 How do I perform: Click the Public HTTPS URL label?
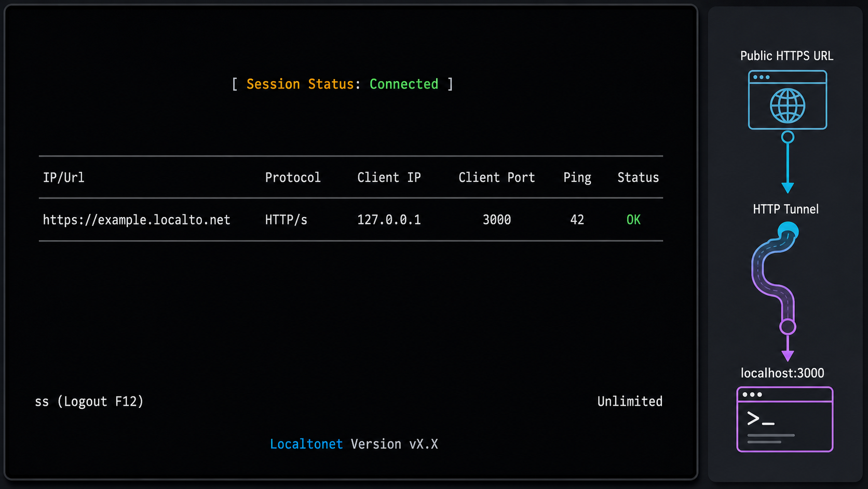pos(786,56)
